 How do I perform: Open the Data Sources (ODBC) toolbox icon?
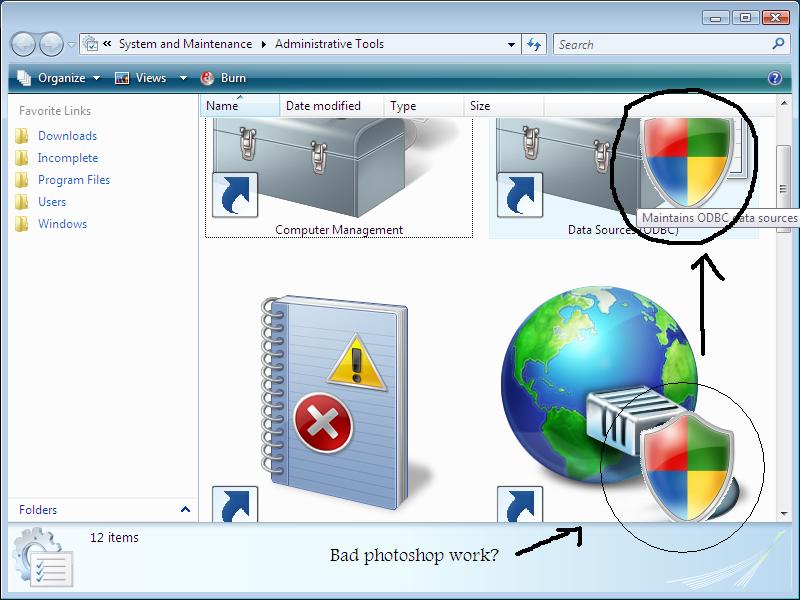click(620, 168)
